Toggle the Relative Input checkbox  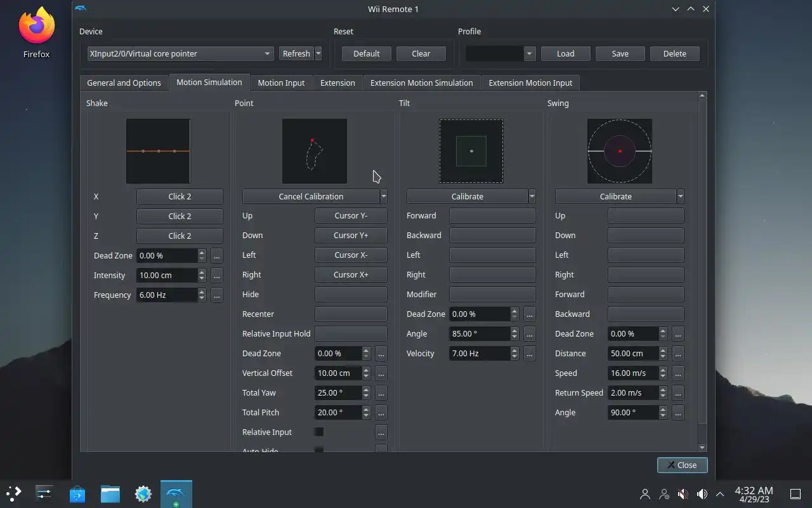pos(319,432)
